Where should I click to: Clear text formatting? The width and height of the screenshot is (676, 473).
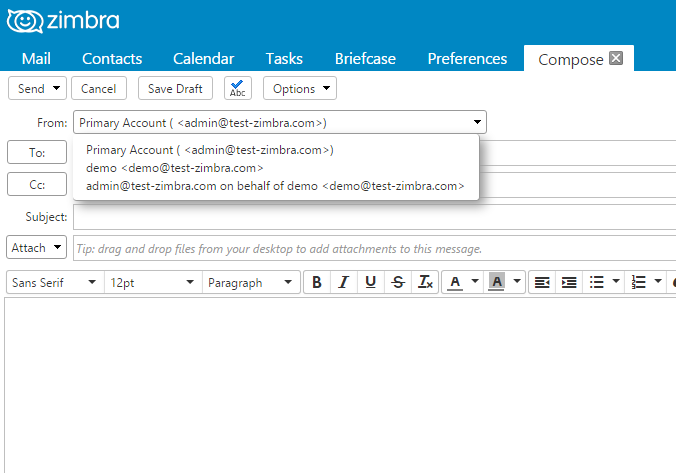[x=425, y=282]
